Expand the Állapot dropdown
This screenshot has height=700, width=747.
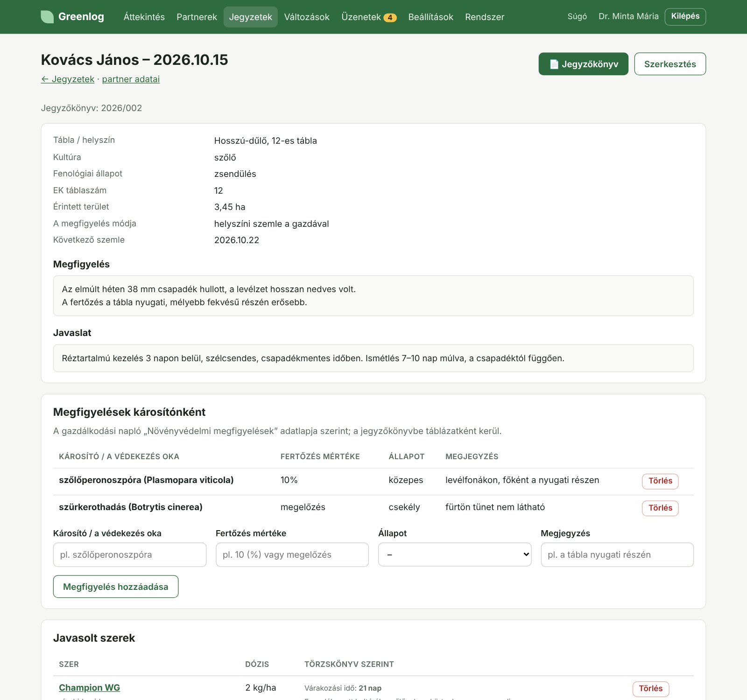coord(454,554)
